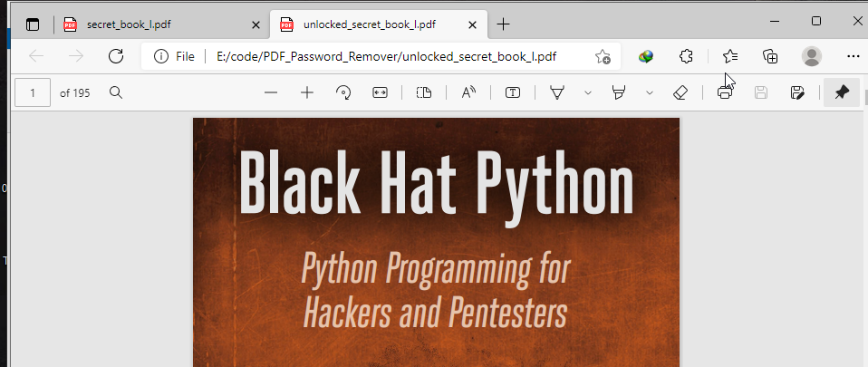Image resolution: width=868 pixels, height=367 pixels.
Task: Open the Favorites list
Action: point(730,56)
